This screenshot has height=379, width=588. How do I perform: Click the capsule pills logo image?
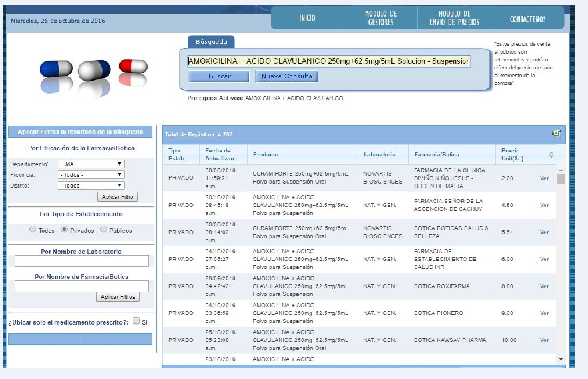pyautogui.click(x=93, y=76)
